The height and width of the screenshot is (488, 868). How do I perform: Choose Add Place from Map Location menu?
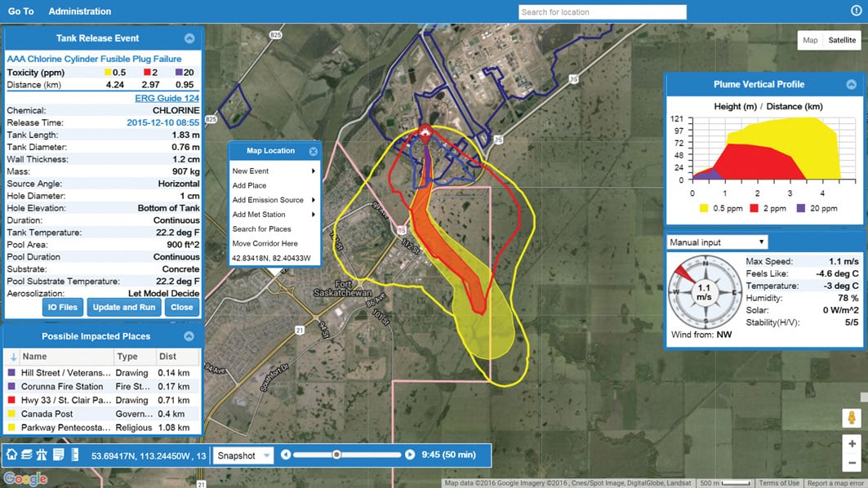pos(274,185)
